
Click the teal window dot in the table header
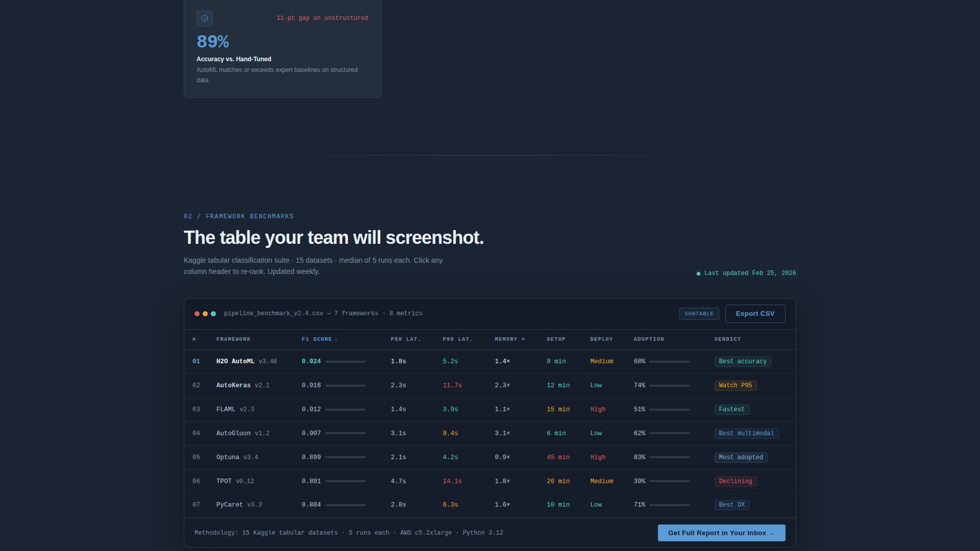pos(213,314)
